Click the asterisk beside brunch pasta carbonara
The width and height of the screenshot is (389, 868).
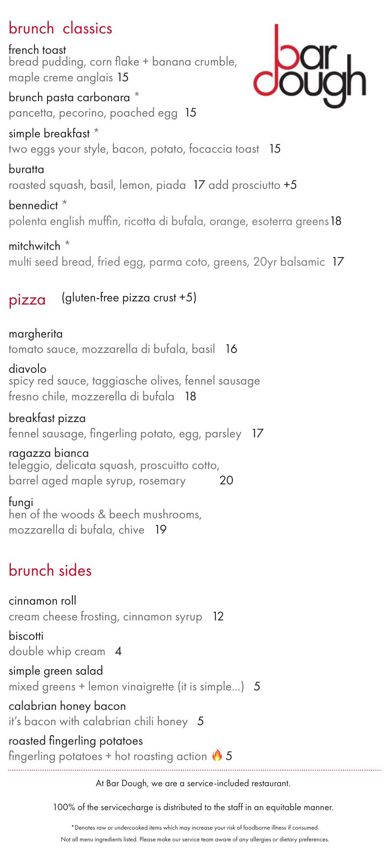(137, 96)
